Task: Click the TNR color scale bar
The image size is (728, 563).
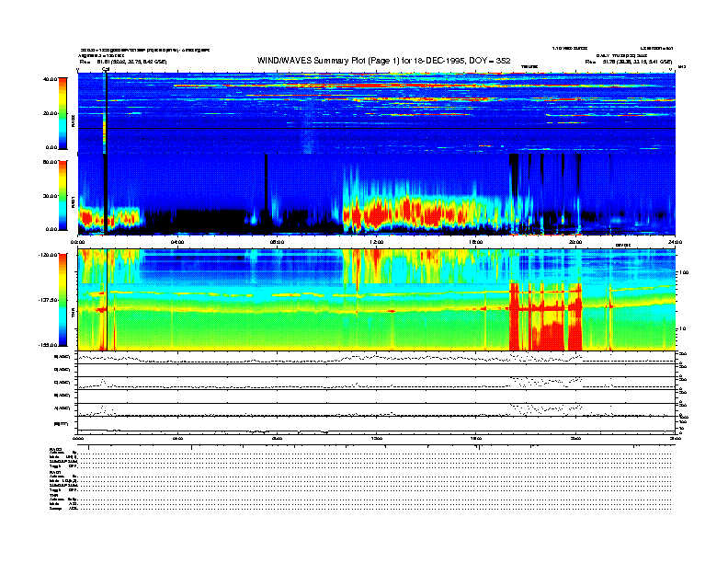Action: 63,300
